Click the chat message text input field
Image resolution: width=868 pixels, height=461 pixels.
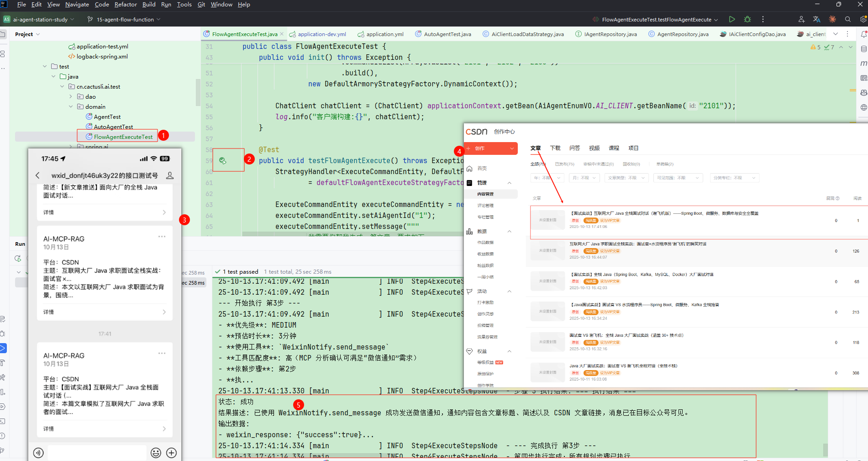pyautogui.click(x=97, y=453)
